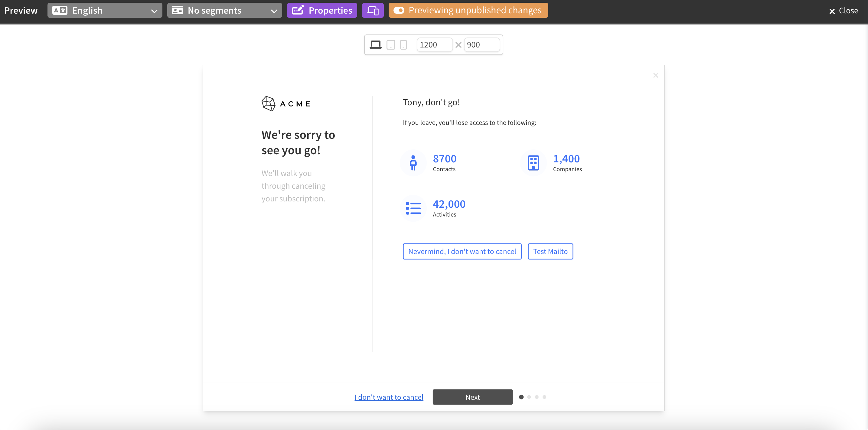Image resolution: width=868 pixels, height=430 pixels.
Task: Click the Companies building icon
Action: tap(533, 163)
